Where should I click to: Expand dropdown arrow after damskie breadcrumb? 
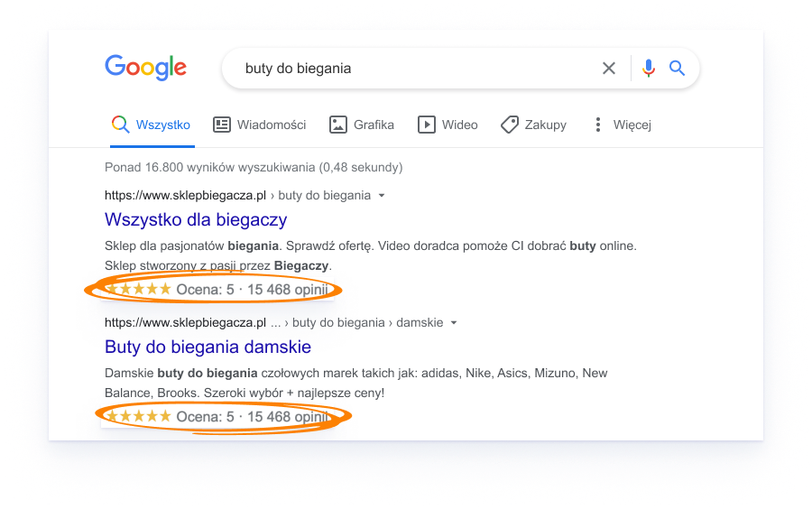pos(454,323)
